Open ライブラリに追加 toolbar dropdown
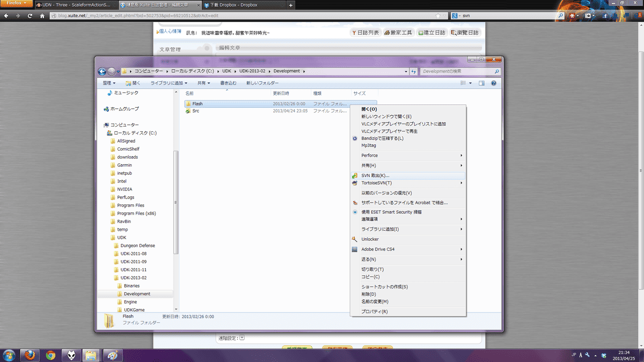 tap(169, 83)
